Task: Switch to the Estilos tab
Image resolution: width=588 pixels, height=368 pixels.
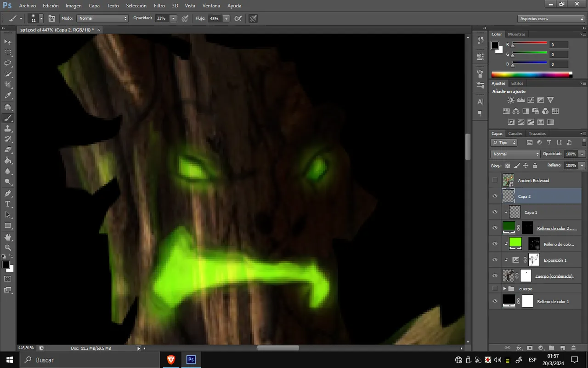Action: (517, 83)
